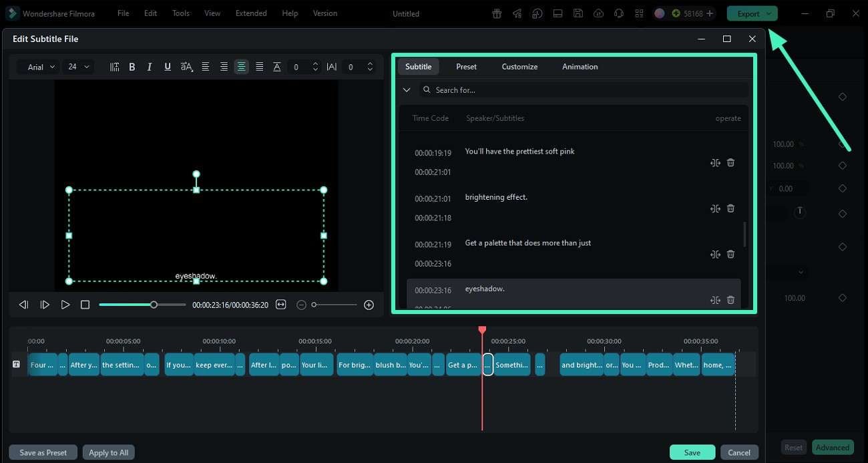Click the line spacing icon
This screenshot has height=463, width=868.
coord(277,67)
